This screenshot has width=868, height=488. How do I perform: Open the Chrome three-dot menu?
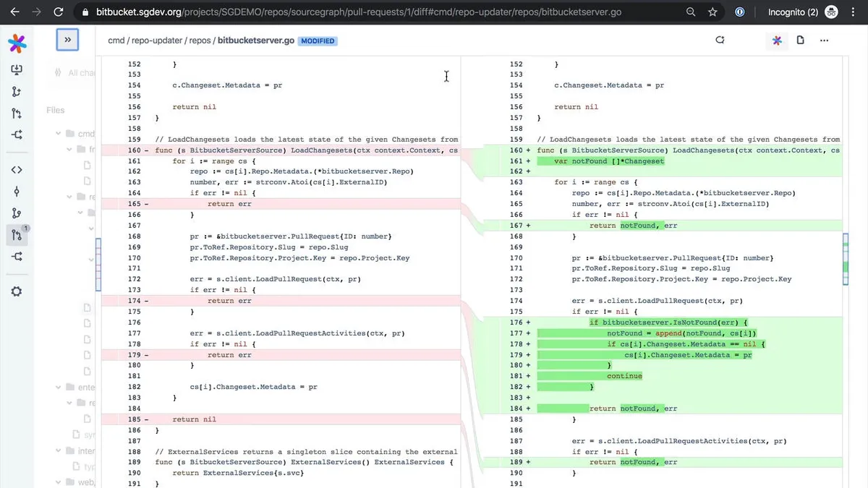(x=854, y=12)
